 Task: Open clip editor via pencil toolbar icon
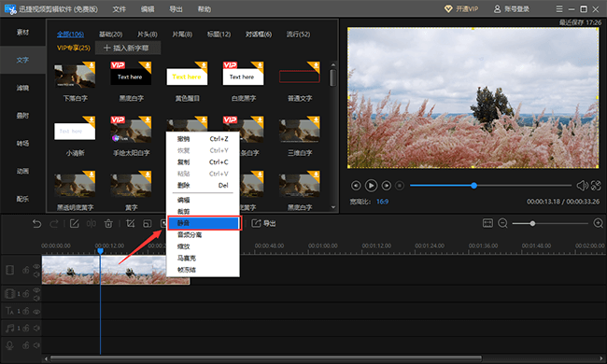(75, 224)
